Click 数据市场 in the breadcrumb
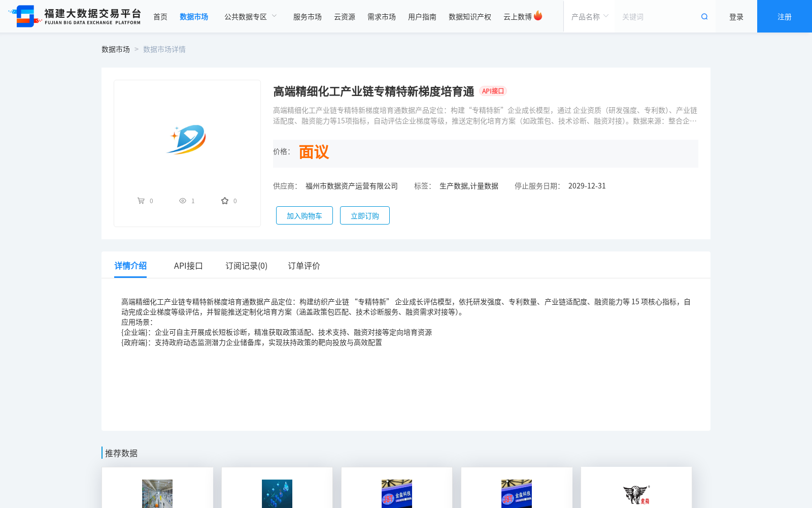 (x=116, y=49)
